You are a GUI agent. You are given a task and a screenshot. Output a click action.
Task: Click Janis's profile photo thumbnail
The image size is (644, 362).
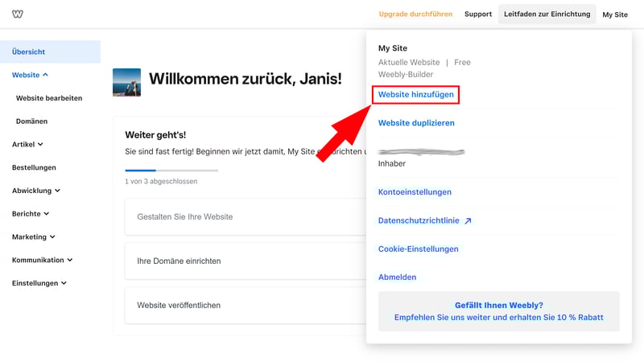(x=126, y=82)
